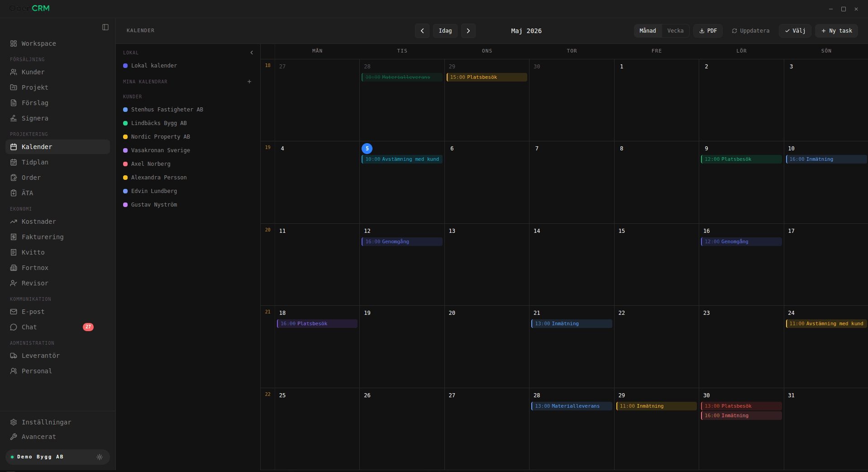Screen dimensions: 868x472
Task: Collapse the calendar list panel chevron
Action: (252, 53)
